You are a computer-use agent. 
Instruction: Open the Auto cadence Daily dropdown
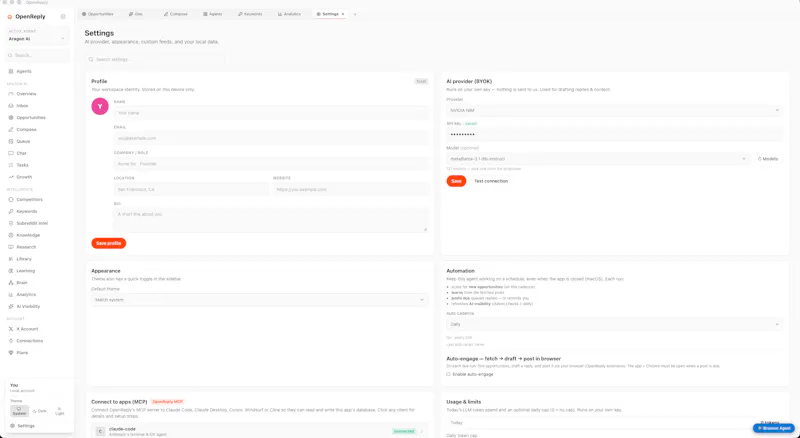(x=614, y=324)
